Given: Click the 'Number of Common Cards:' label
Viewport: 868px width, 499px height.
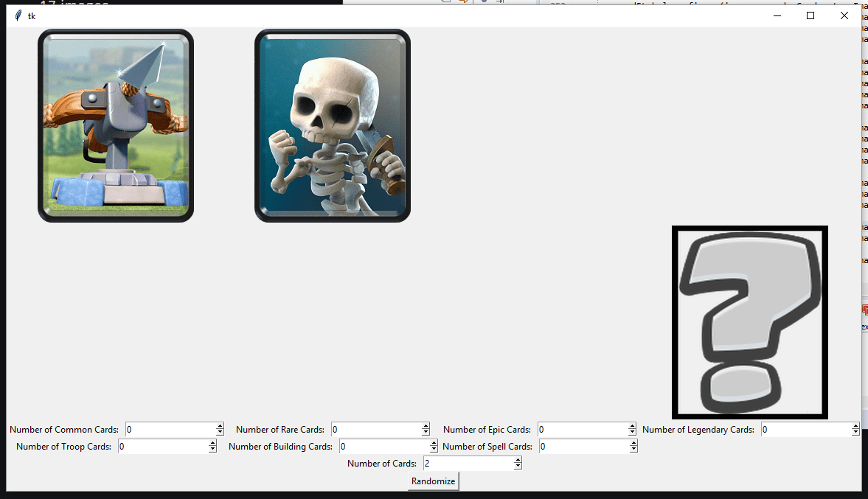Looking at the screenshot, I should pyautogui.click(x=64, y=430).
